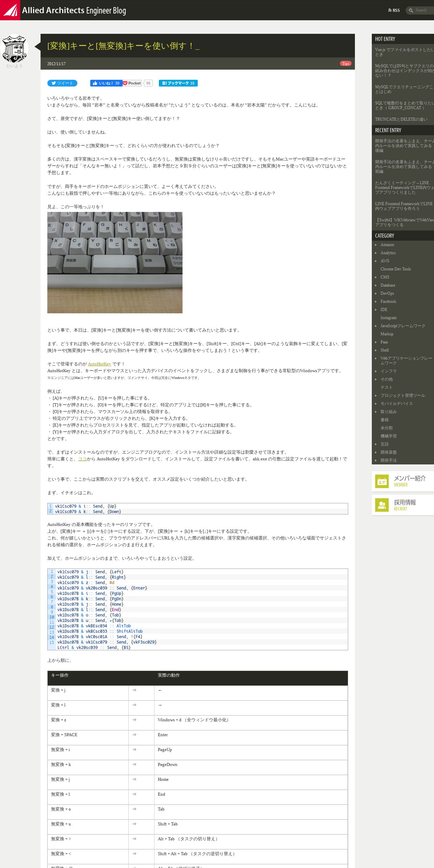Open recent entry 開発手法の名著 後編
This screenshot has width=434, height=868.
click(x=404, y=146)
